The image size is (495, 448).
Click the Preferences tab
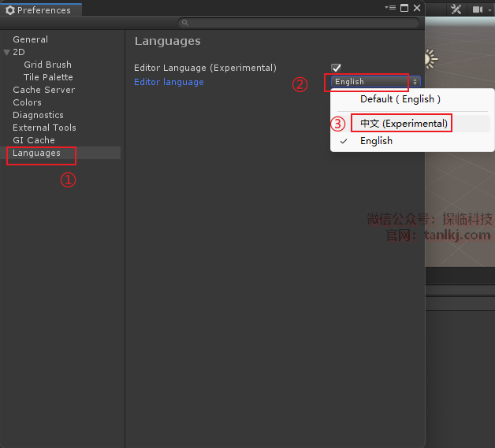tap(41, 10)
